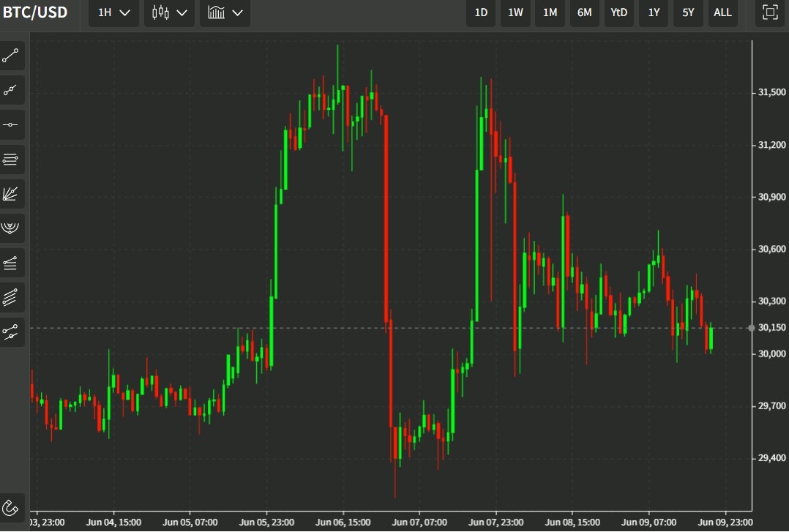This screenshot has height=532, width=789.
Task: Click the Jun 08, 15:00 time label
Action: (572, 522)
